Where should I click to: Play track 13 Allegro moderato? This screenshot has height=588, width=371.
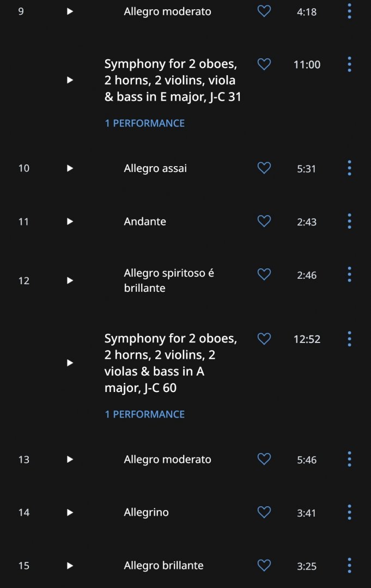pos(70,460)
